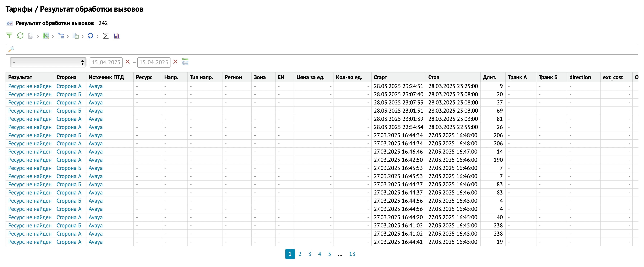Open the bar chart icon

click(116, 36)
